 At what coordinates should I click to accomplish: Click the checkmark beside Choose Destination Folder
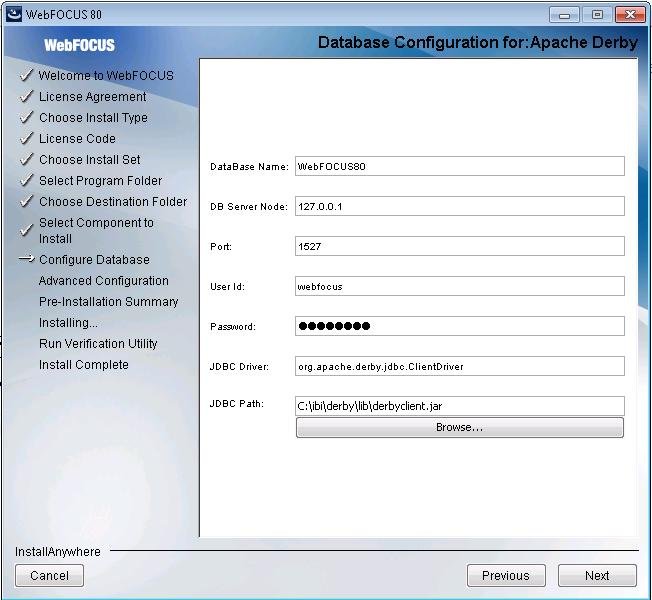pos(26,201)
